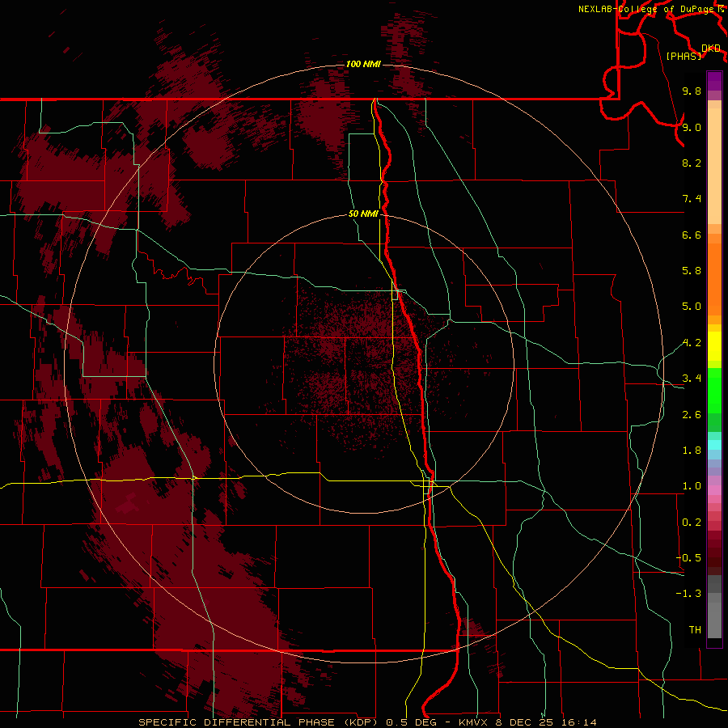This screenshot has width=728, height=728.
Task: Click the TH threshold label on the scale
Action: pos(695,630)
